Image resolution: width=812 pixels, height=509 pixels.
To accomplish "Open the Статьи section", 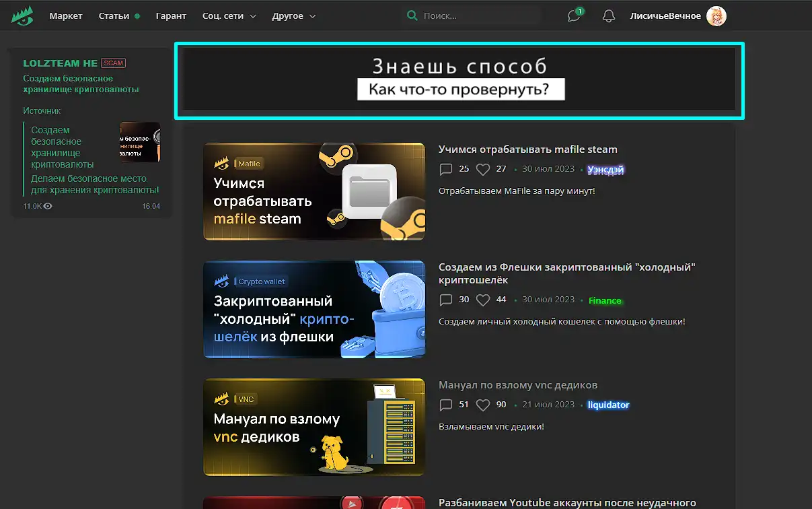I will (x=114, y=16).
